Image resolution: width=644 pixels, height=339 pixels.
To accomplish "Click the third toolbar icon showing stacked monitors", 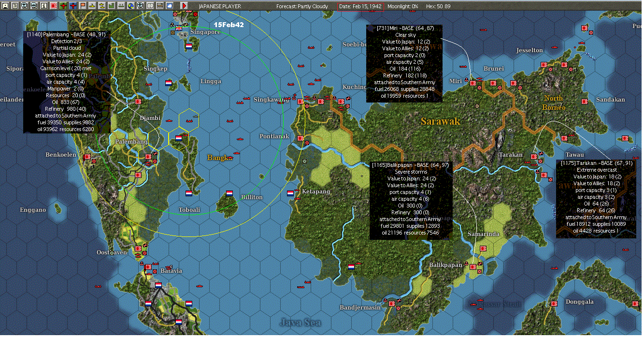I will (24, 6).
